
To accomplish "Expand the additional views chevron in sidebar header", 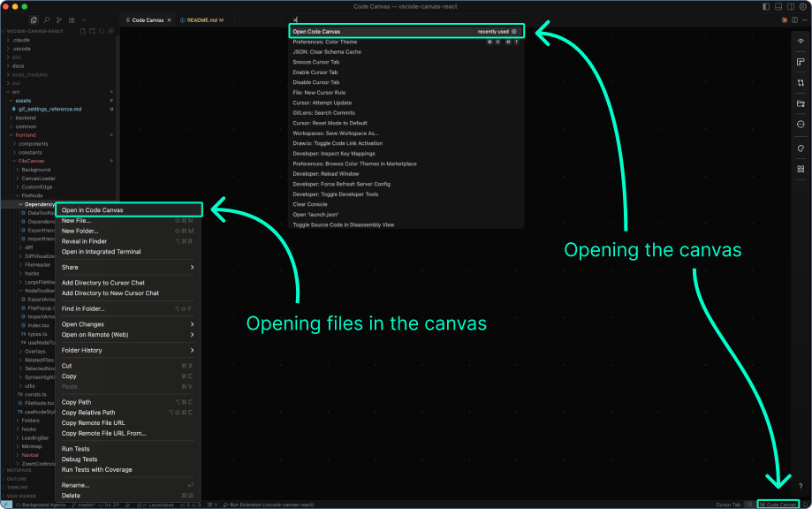I will (84, 20).
